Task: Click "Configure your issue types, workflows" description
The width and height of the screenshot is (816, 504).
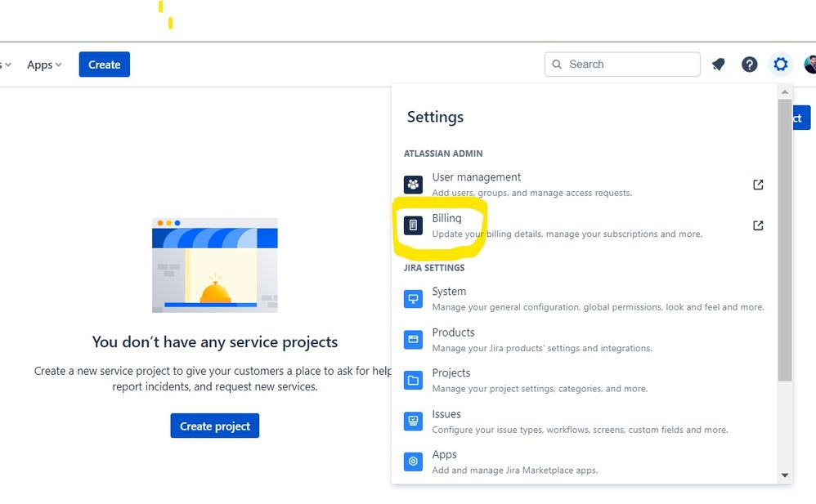Action: pos(580,430)
